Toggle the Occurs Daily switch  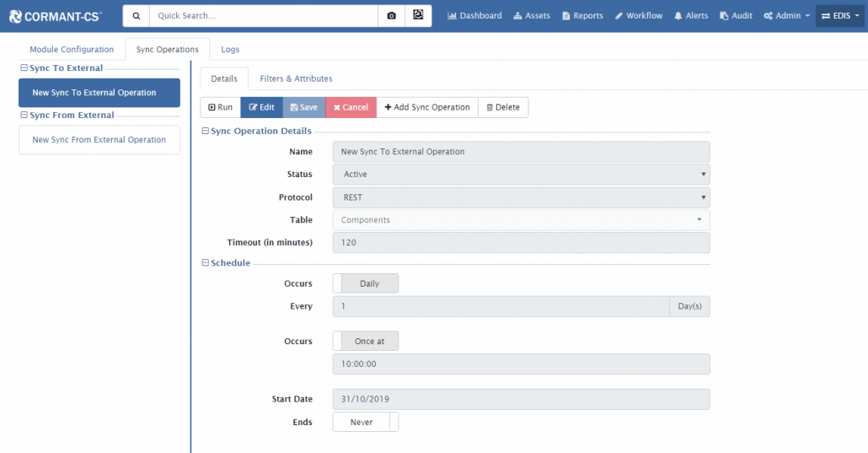pyautogui.click(x=366, y=283)
